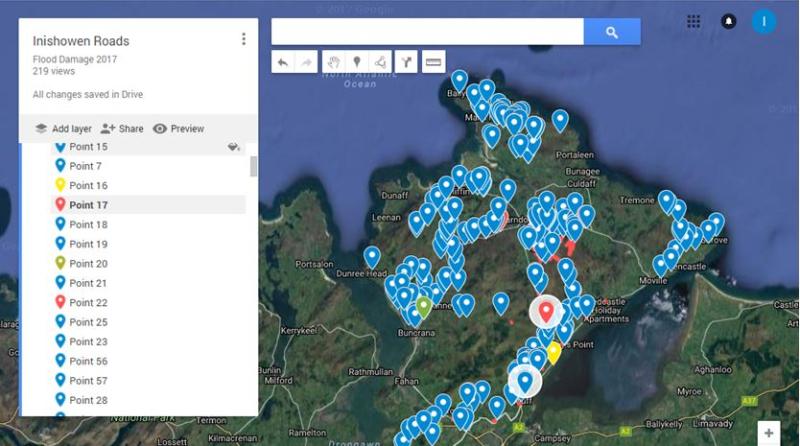Open the map's three-dot options menu

coord(243,39)
